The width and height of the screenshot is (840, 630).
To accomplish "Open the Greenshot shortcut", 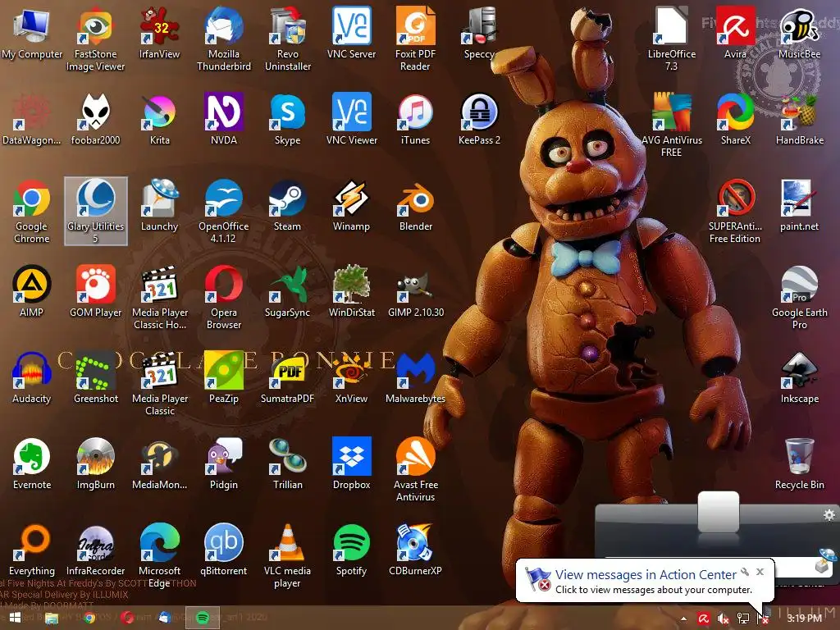I will click(x=95, y=378).
